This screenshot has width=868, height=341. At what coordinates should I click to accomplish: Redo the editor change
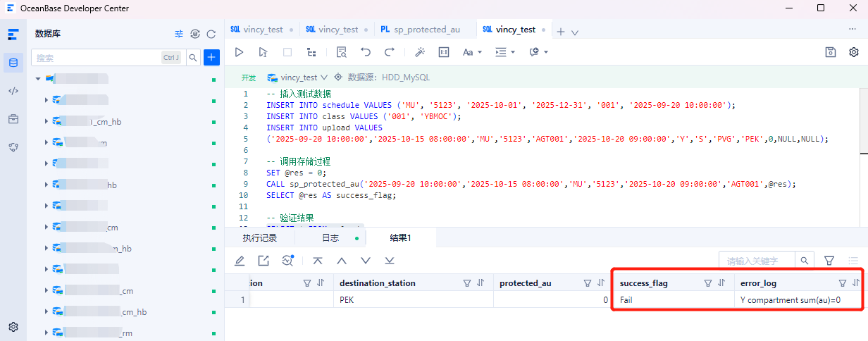pos(389,52)
